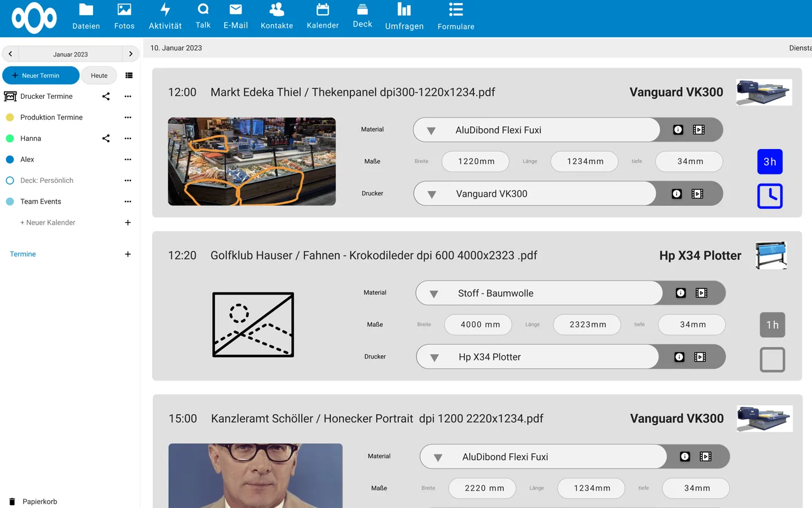Switch the calendar view via list icon

point(129,76)
